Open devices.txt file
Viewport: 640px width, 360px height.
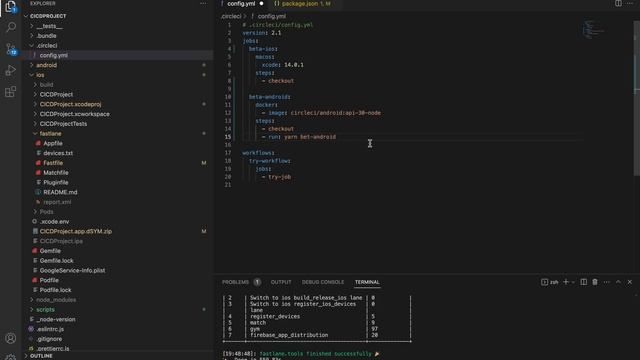click(x=58, y=153)
